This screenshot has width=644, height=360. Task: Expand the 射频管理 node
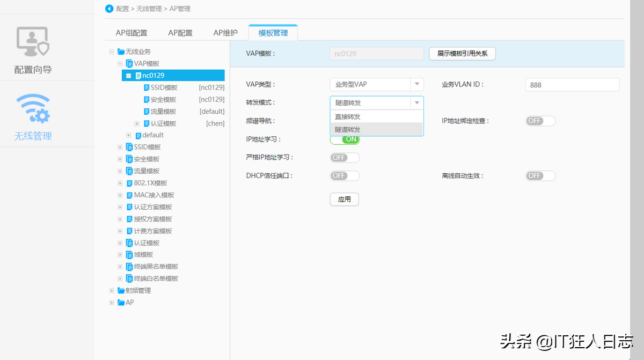(x=112, y=290)
